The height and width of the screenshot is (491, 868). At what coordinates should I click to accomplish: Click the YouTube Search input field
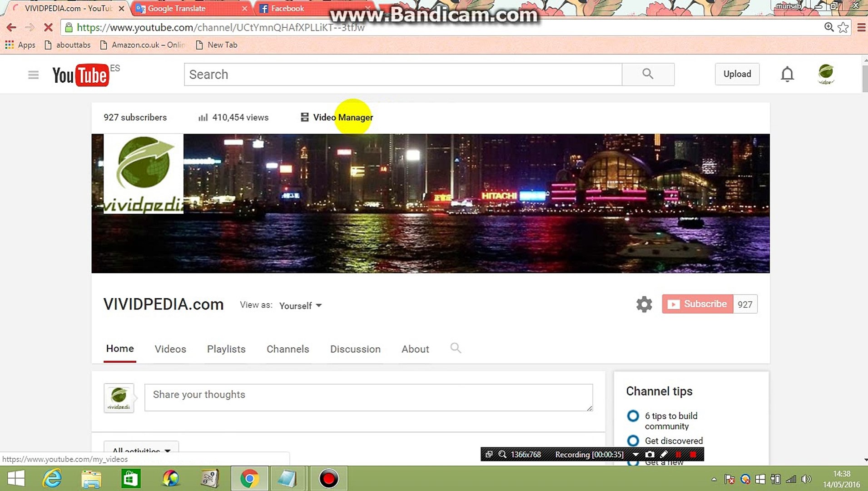click(x=403, y=75)
